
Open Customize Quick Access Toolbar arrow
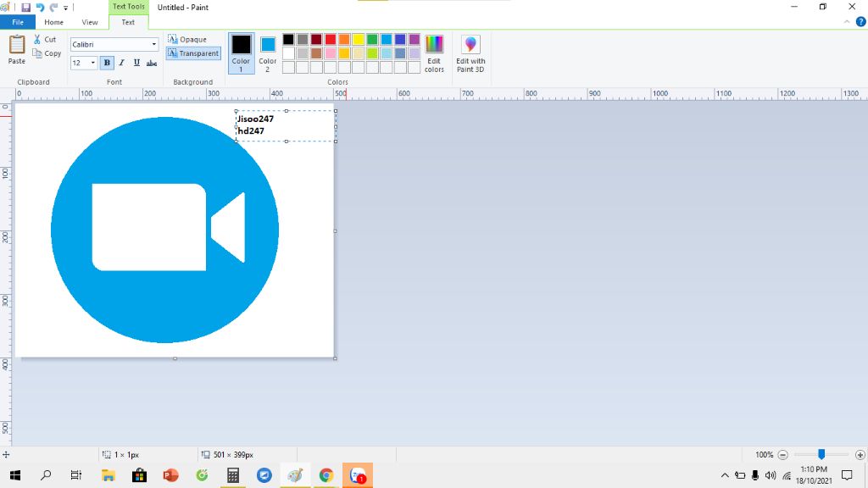point(65,8)
